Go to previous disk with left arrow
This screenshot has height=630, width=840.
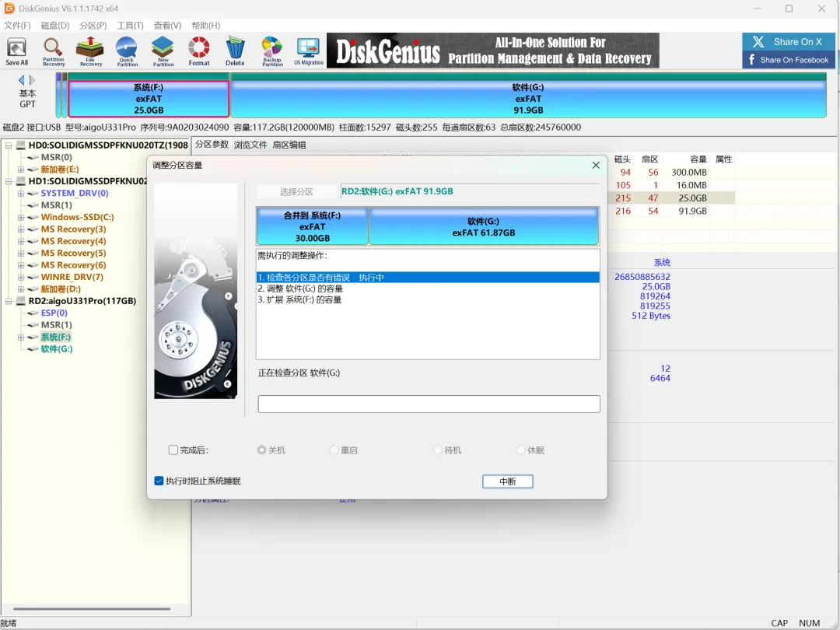point(22,80)
